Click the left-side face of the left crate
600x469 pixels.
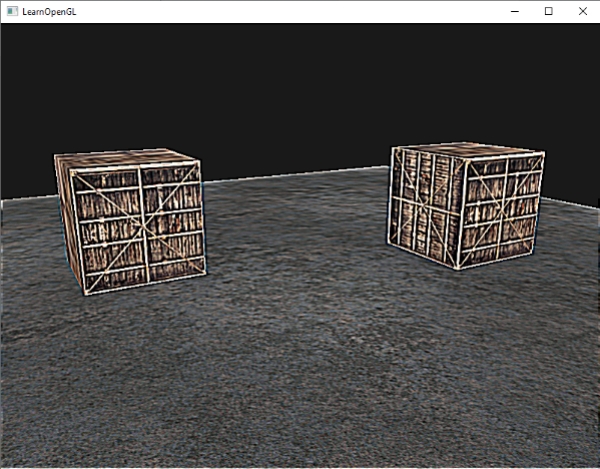[x=102, y=230]
